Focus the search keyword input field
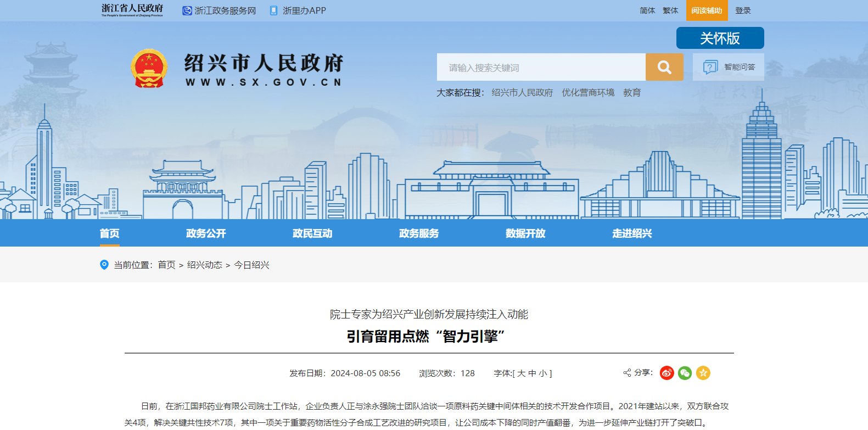 coord(541,68)
